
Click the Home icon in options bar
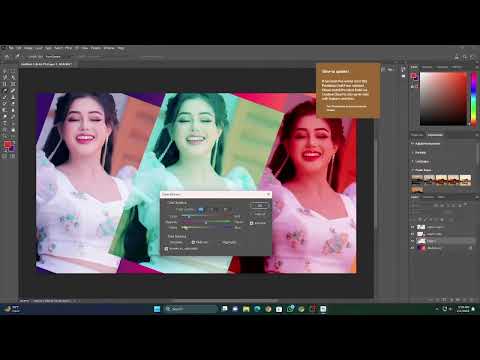(x=6, y=57)
